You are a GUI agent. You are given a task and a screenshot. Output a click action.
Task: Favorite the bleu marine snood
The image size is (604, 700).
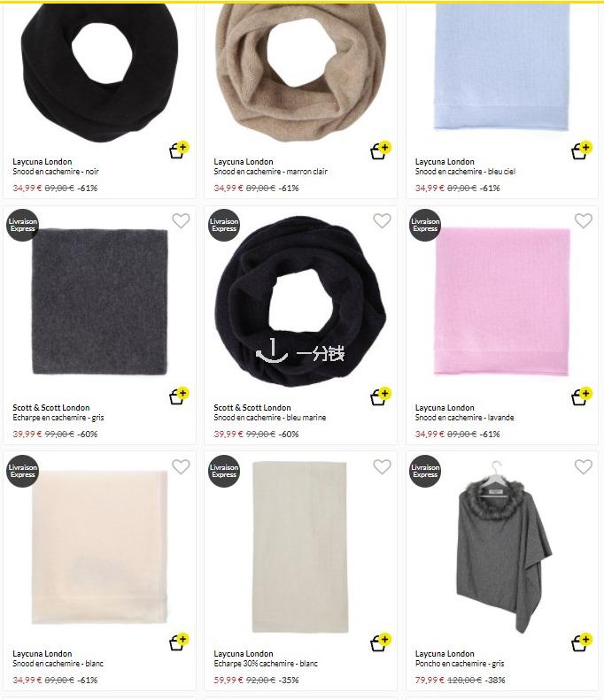(x=382, y=220)
